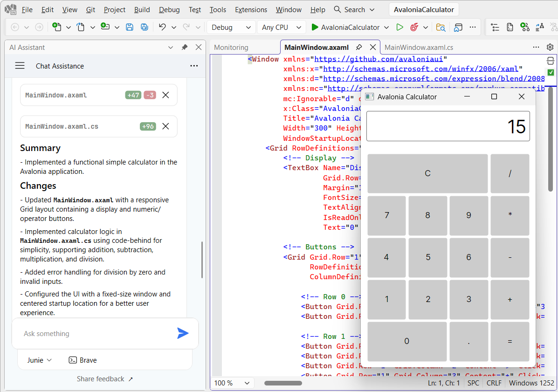Open the editor settings gear icon
This screenshot has height=392, width=558.
[550, 47]
